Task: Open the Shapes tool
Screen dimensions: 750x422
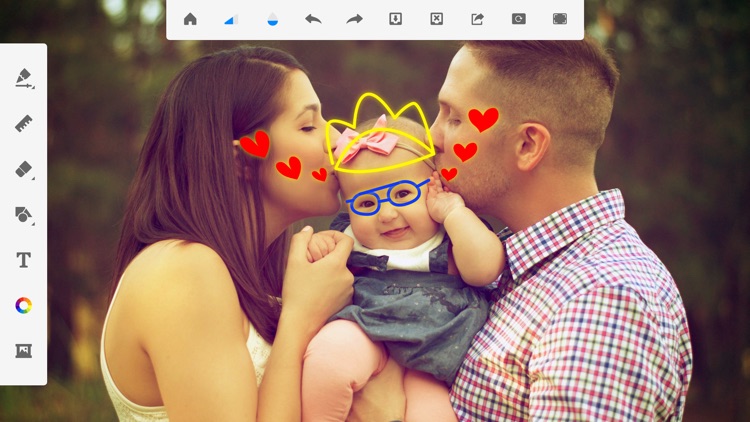Action: [x=24, y=215]
